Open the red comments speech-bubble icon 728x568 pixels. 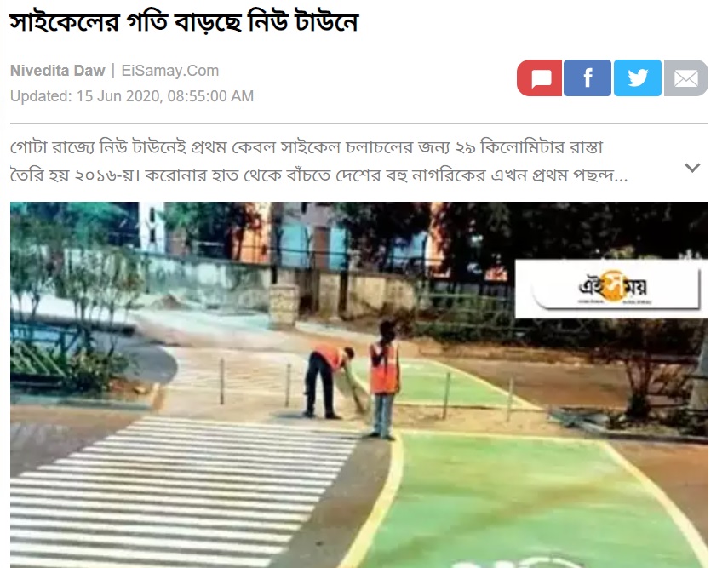point(540,78)
